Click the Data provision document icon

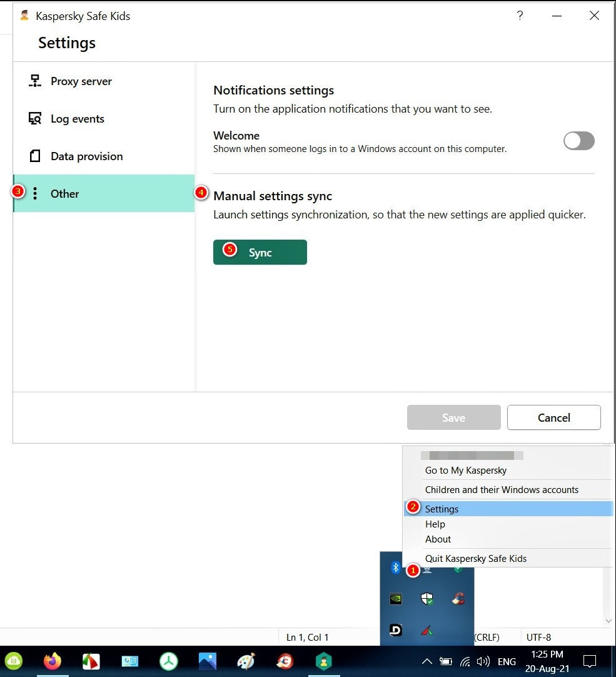[35, 156]
